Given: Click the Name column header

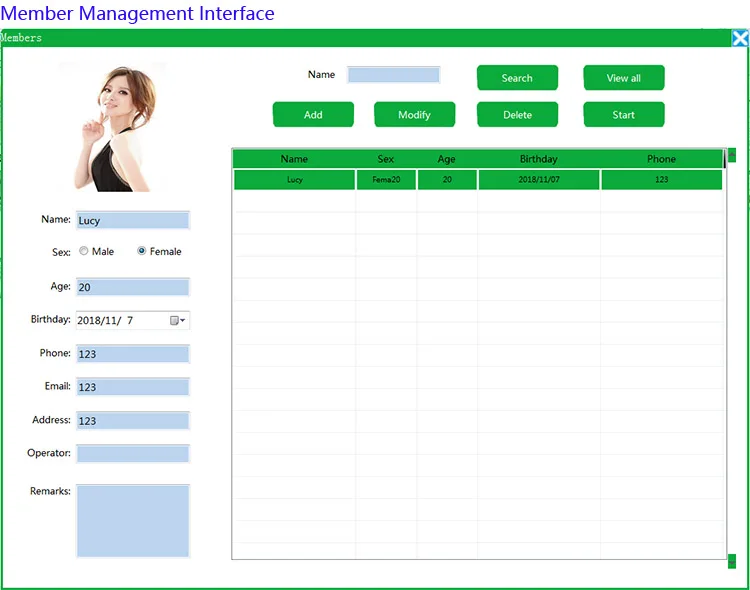Looking at the screenshot, I should point(294,159).
